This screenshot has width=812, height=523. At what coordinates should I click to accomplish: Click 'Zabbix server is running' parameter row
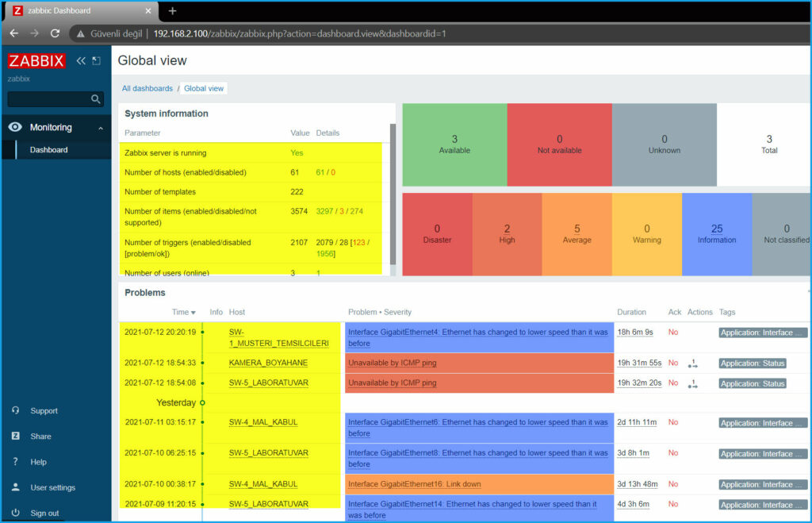point(251,153)
